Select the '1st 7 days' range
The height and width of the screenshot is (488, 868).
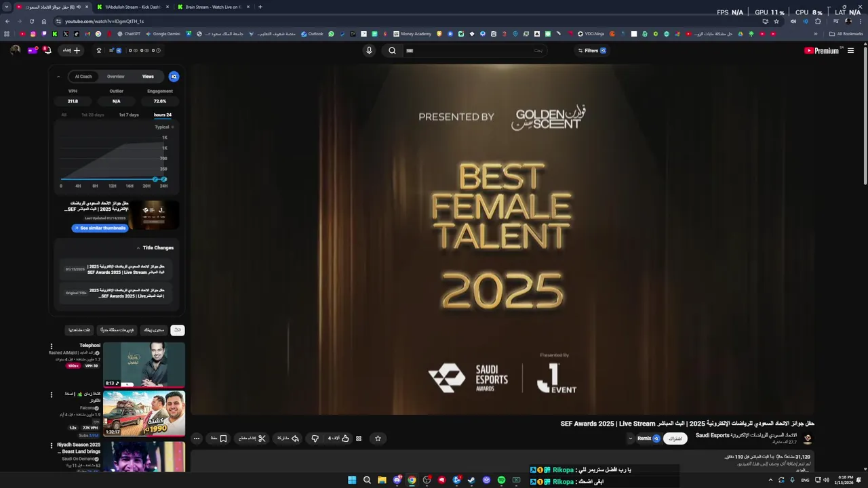pos(129,115)
